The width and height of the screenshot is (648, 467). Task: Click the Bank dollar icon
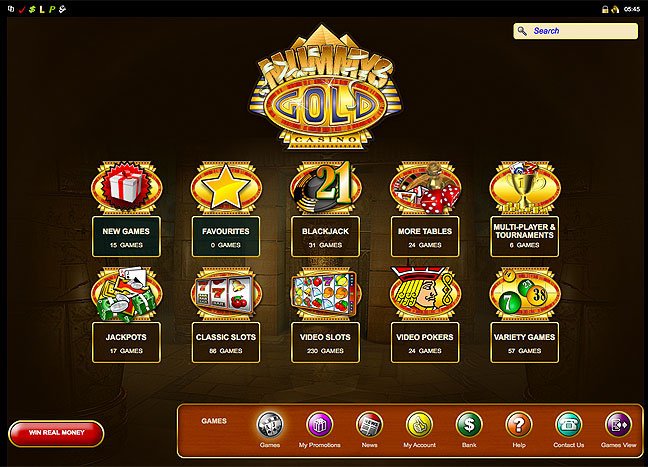tap(469, 424)
